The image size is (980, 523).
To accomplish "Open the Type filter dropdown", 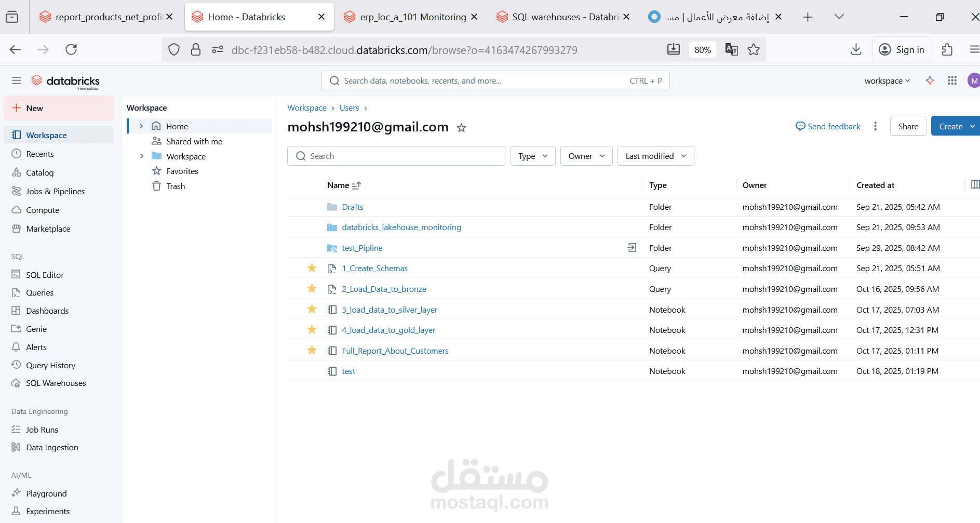I will pos(533,156).
